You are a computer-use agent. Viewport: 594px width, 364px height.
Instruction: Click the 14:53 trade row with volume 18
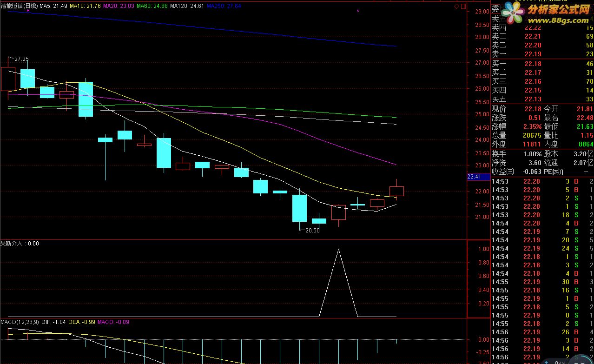[x=542, y=215]
